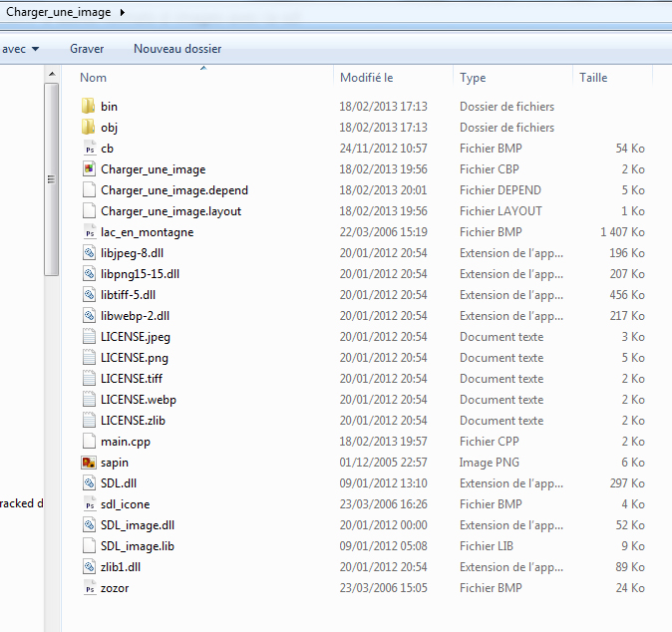Select the libjpeg-8.dll file icon
Viewport: 672px width, 632px height.
coord(88,253)
